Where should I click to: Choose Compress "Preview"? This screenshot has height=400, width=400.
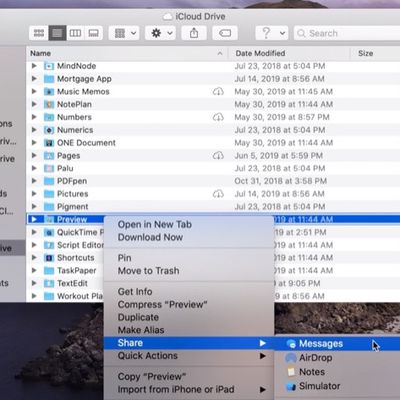click(189, 304)
